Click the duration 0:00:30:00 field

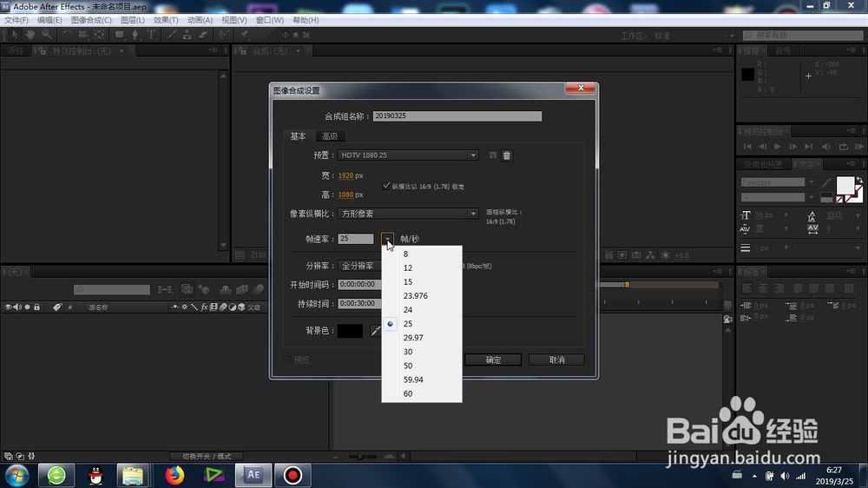point(359,304)
